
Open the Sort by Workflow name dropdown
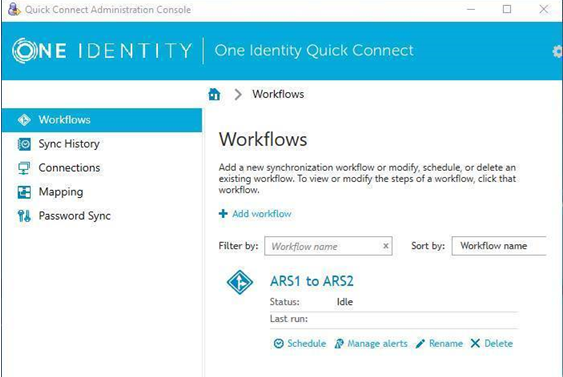pyautogui.click(x=499, y=246)
